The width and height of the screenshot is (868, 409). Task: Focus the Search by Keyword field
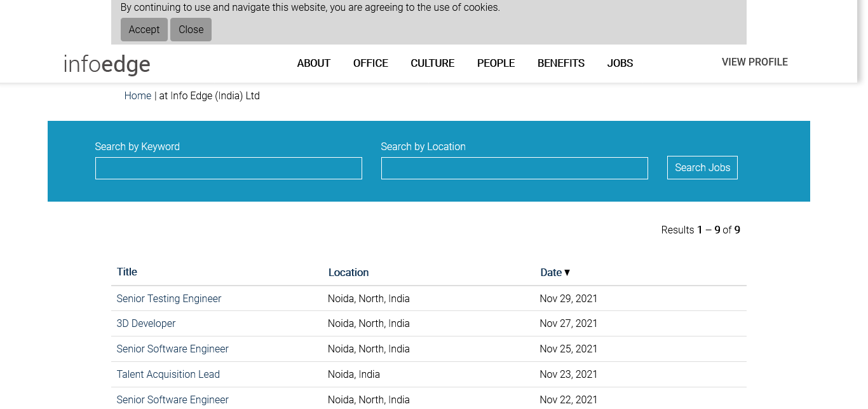[x=229, y=169]
